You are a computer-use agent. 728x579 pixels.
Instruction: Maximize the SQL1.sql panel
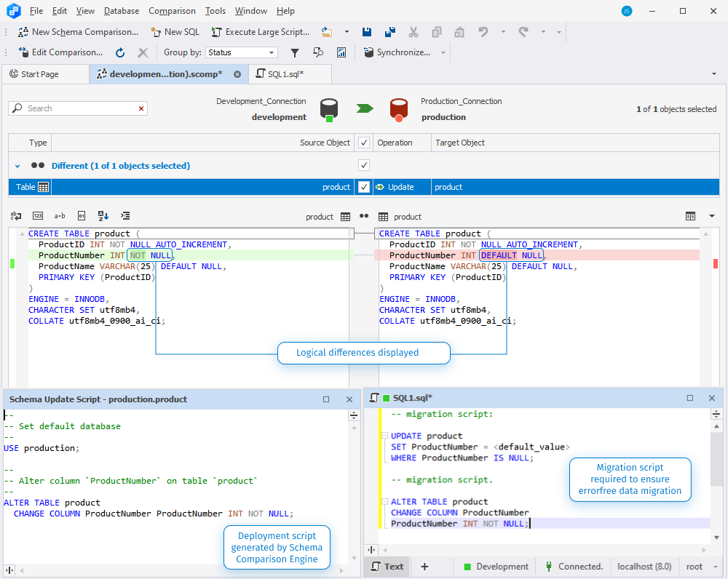pos(690,398)
